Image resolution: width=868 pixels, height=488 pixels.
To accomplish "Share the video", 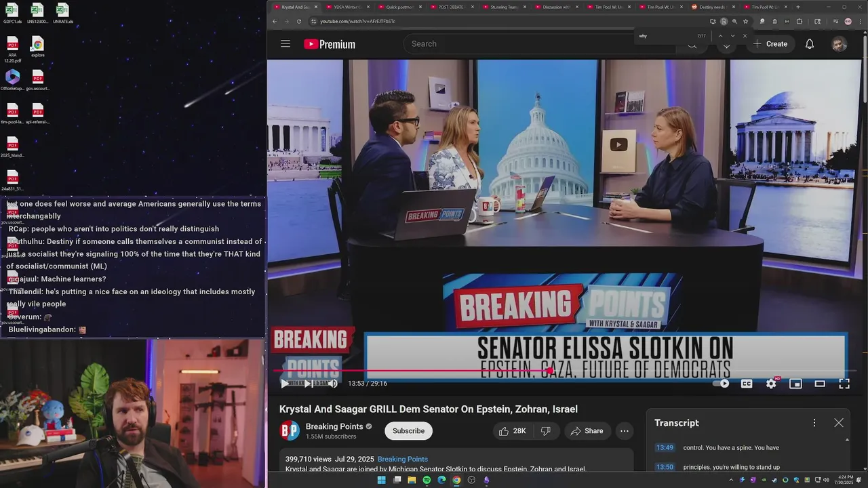I will tap(587, 431).
